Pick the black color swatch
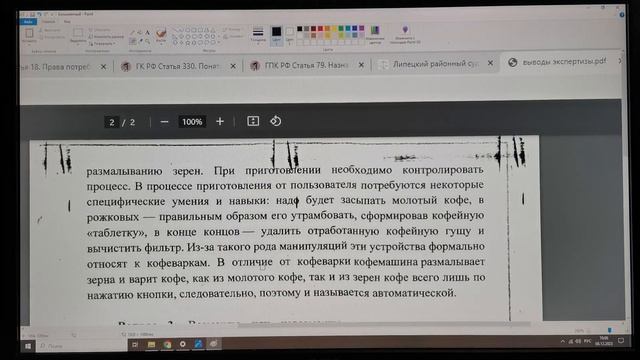 [x=300, y=29]
